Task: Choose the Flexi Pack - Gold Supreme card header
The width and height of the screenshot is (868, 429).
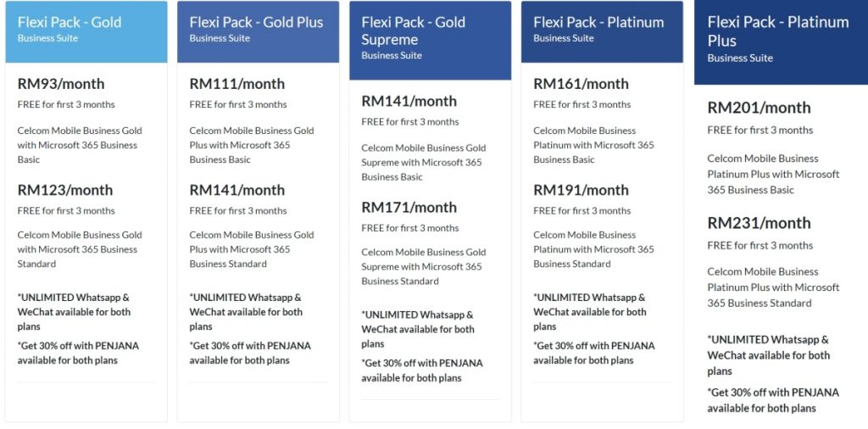Action: [413, 31]
